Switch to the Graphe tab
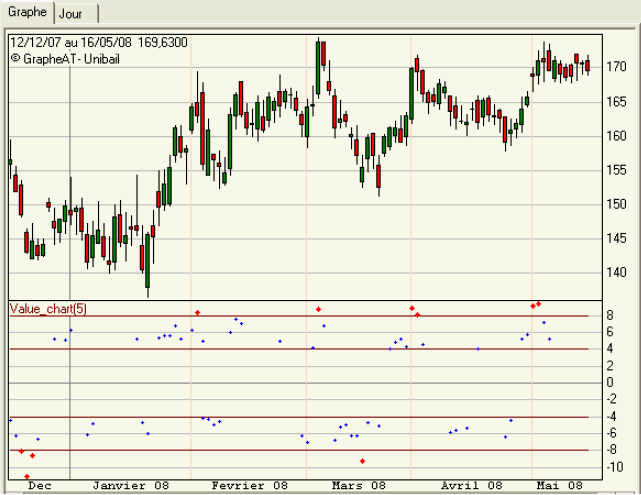This screenshot has width=641, height=495. coord(27,12)
